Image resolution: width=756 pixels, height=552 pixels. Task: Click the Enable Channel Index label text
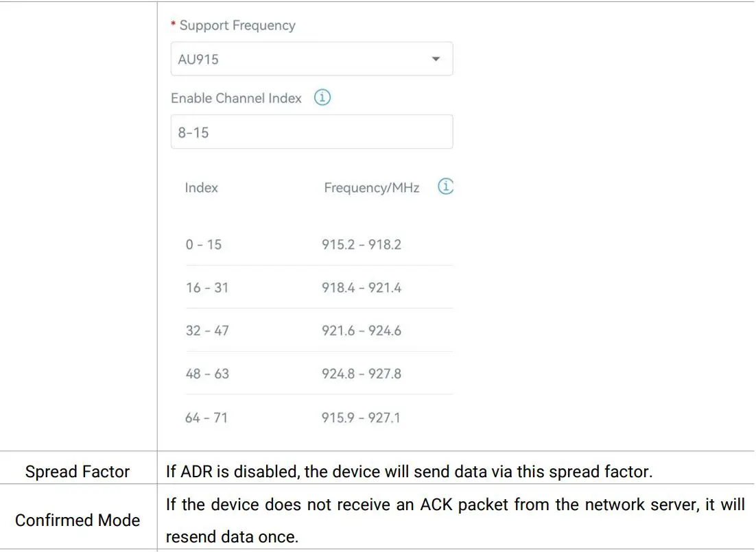pyautogui.click(x=236, y=98)
